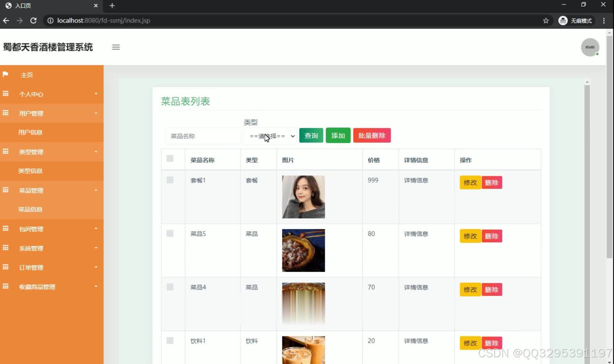Open the 菜品4 food thumbnail
The width and height of the screenshot is (614, 364).
303,304
